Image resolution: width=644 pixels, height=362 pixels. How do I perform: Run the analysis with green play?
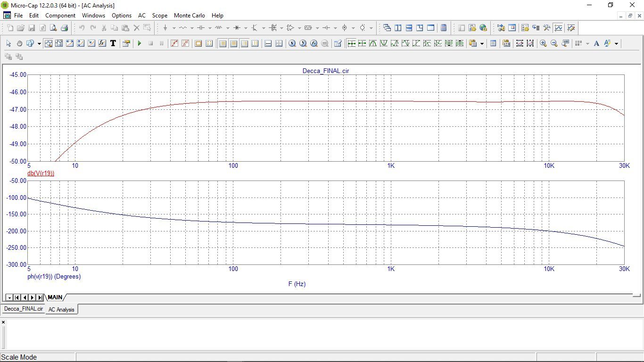(140, 43)
